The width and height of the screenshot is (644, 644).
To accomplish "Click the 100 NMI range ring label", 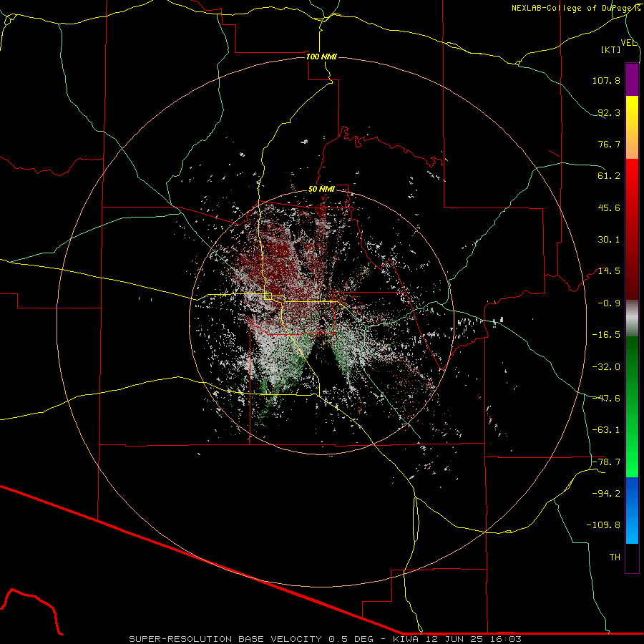I will click(321, 57).
